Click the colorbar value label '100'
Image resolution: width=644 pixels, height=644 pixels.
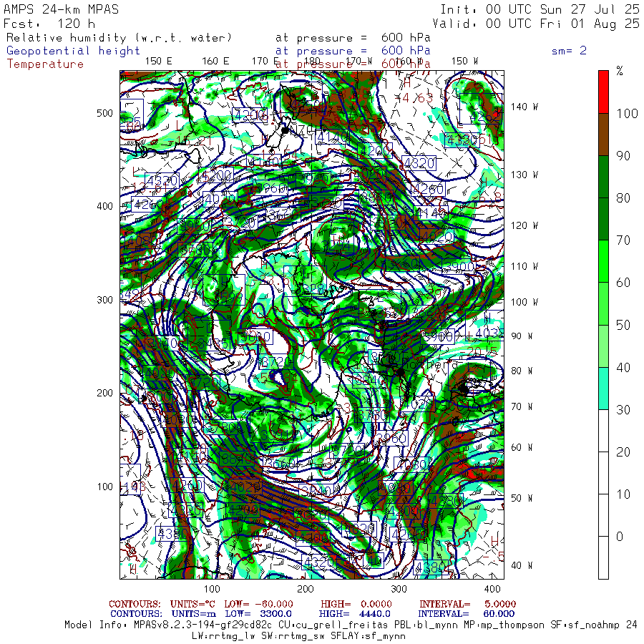(627, 113)
